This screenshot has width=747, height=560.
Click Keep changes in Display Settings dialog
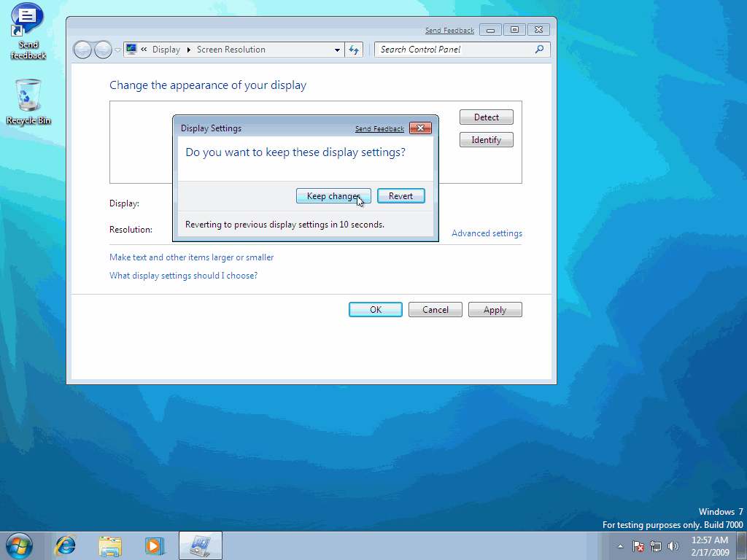tap(333, 195)
